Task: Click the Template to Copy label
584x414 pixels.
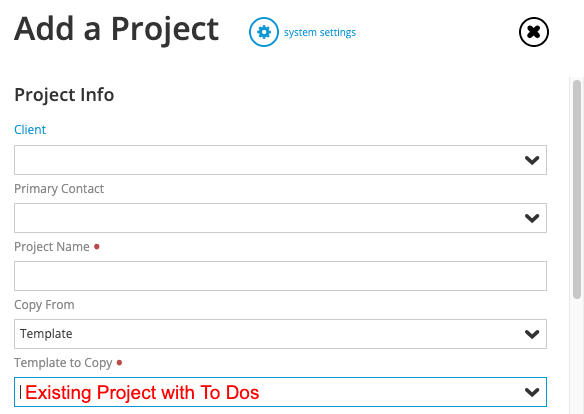Action: pos(63,363)
